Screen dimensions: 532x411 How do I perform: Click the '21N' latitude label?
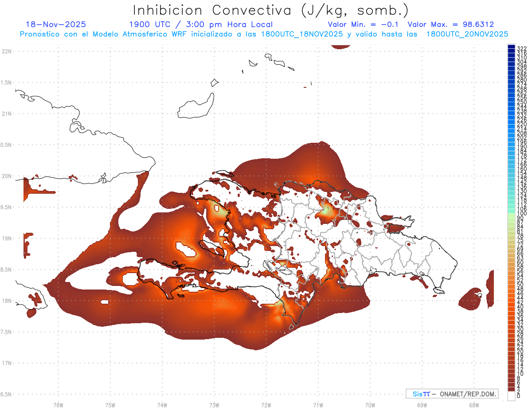[6, 114]
